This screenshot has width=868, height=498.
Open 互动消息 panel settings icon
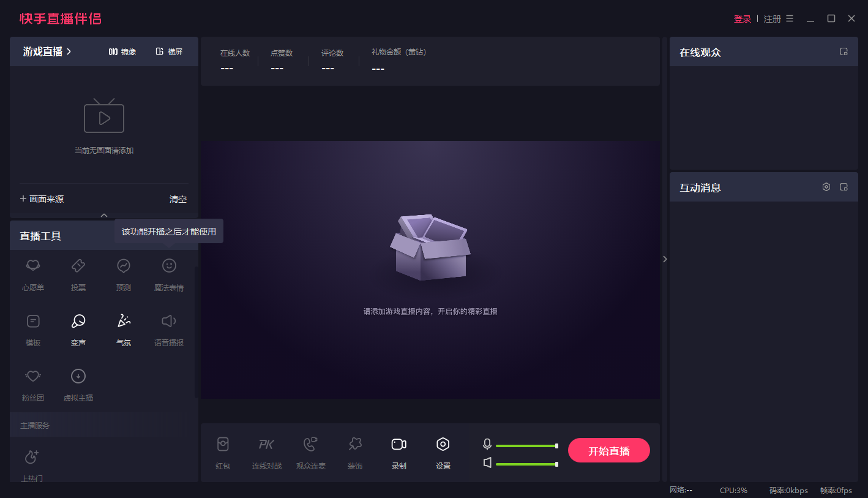(x=826, y=187)
